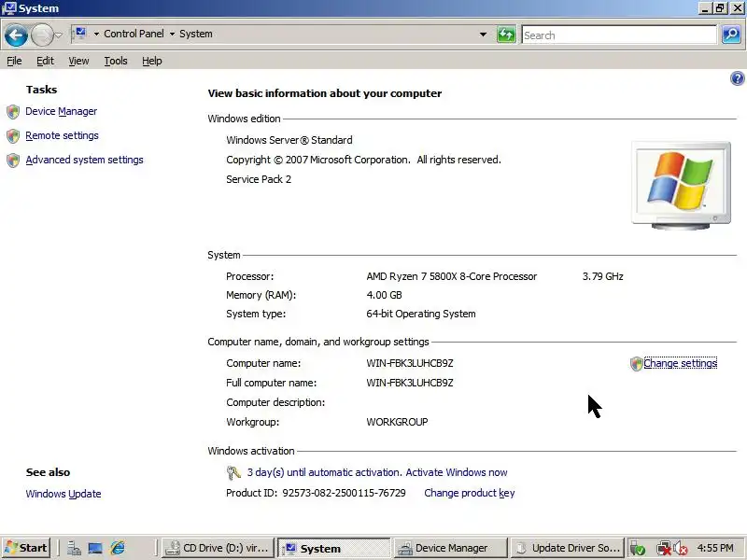This screenshot has height=560, width=747.
Task: Switch to Update Driver Software taskbar window
Action: [567, 548]
